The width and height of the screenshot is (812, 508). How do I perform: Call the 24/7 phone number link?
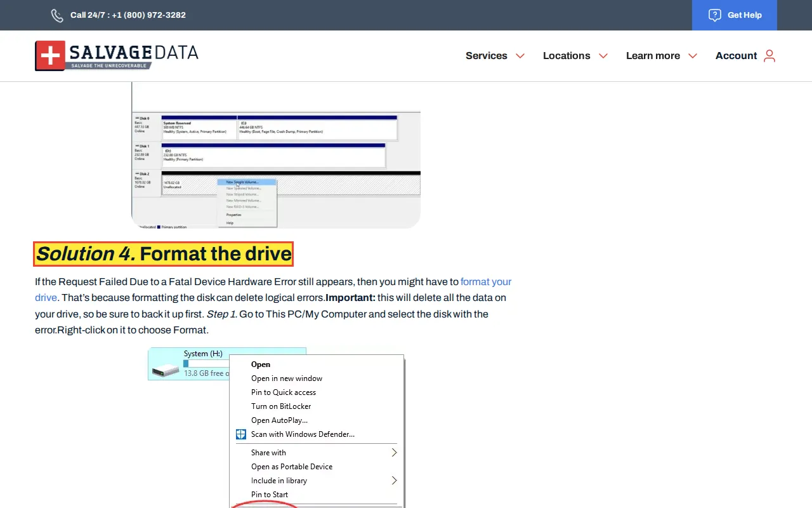click(x=128, y=15)
